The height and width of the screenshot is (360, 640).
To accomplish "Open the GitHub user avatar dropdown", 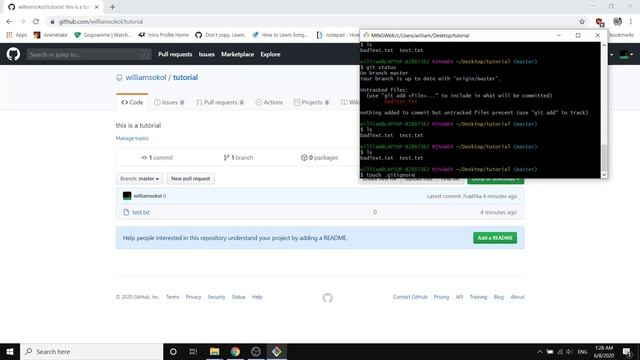I will [x=626, y=54].
